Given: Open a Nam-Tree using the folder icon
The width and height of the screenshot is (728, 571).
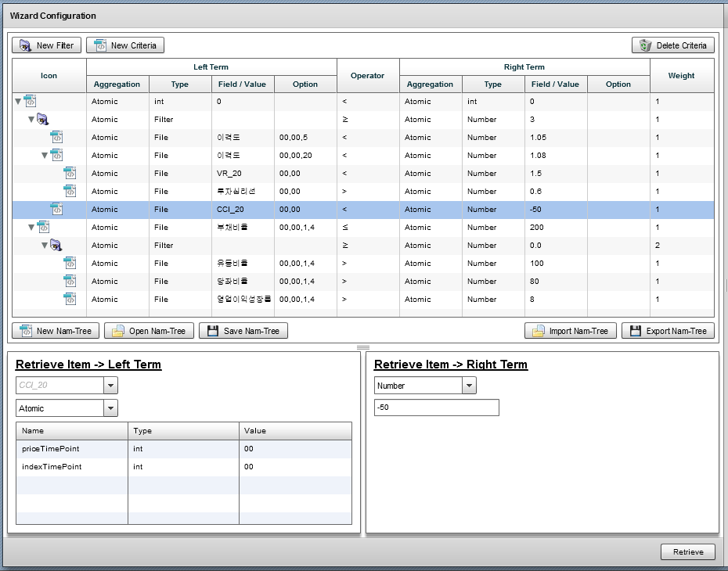Looking at the screenshot, I should (117, 331).
